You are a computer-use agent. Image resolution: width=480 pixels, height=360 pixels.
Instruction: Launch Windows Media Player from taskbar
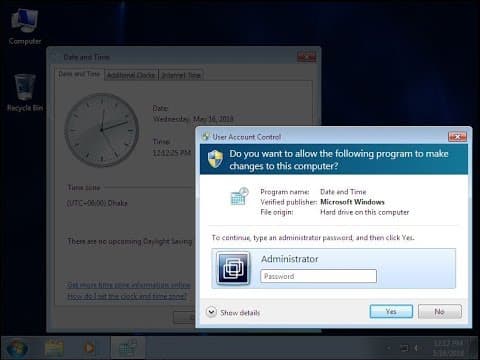click(88, 348)
